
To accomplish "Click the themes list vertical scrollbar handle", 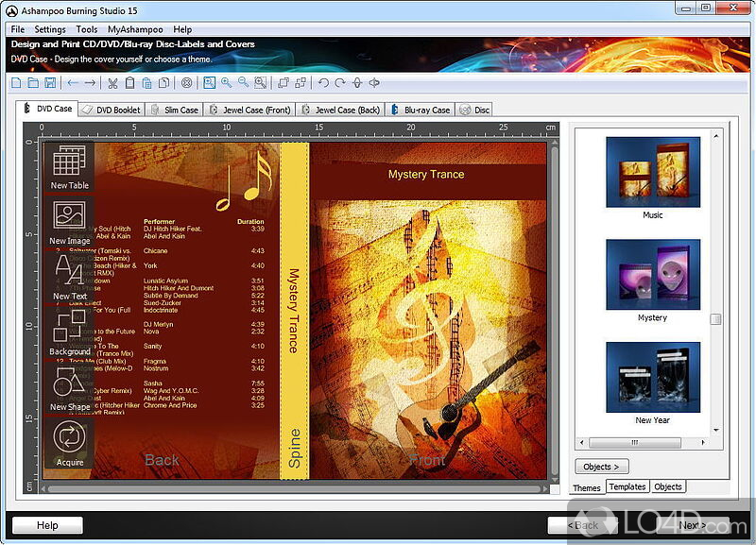I will (x=715, y=319).
